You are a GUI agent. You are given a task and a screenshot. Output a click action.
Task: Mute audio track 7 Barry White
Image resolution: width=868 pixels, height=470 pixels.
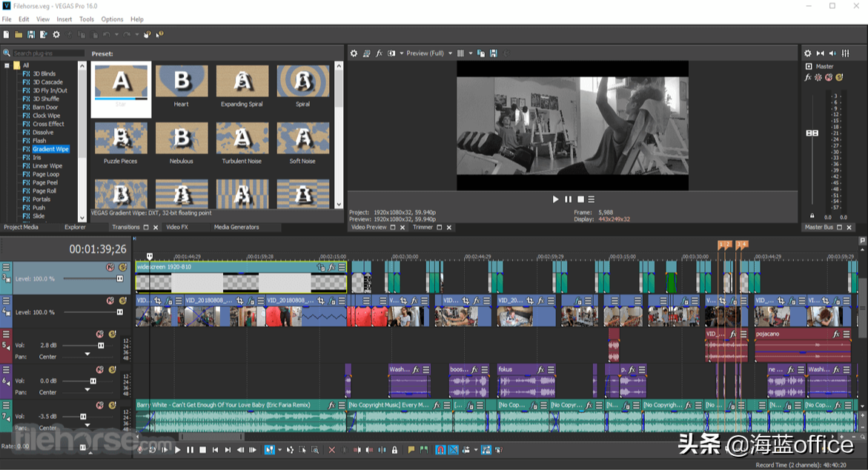(x=99, y=406)
